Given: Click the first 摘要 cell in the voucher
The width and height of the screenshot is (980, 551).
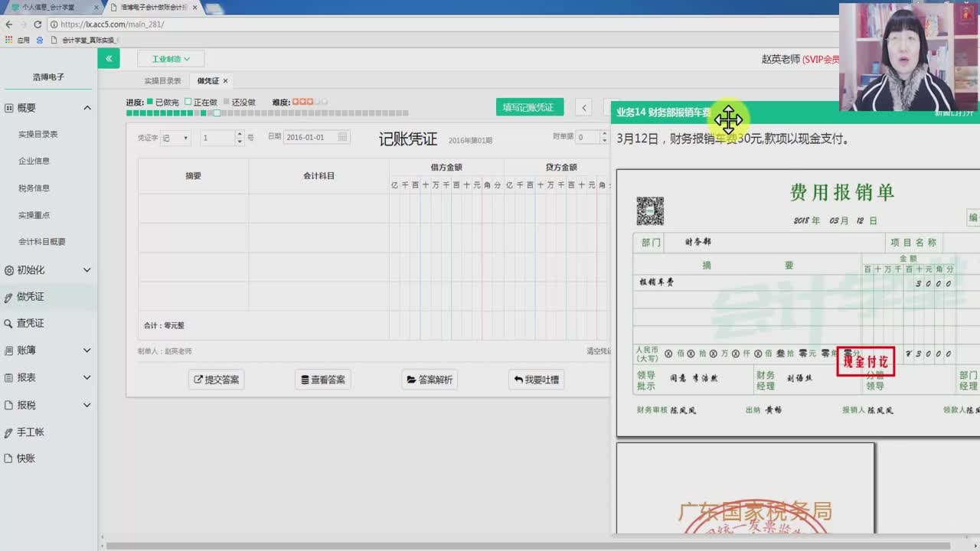Looking at the screenshot, I should coord(194,208).
